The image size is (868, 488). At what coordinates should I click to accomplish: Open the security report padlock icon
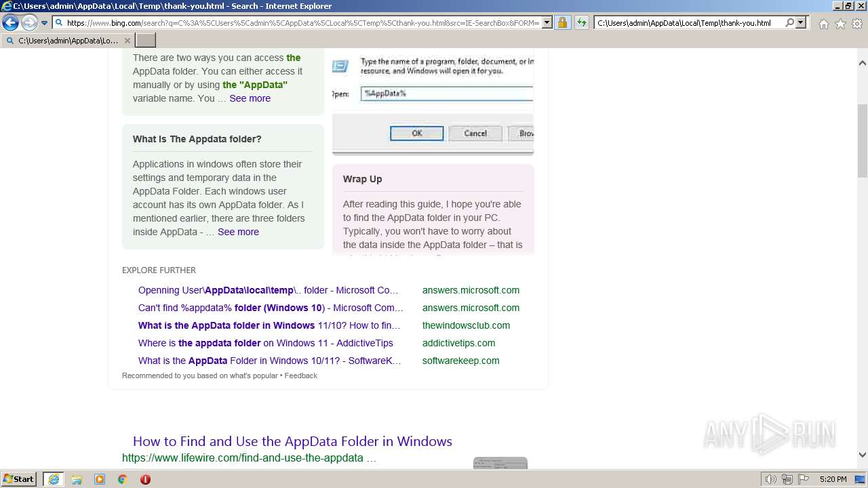click(x=562, y=22)
